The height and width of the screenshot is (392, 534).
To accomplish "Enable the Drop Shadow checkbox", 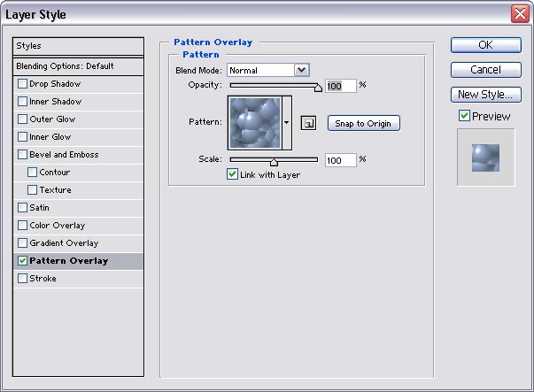I will pos(22,84).
